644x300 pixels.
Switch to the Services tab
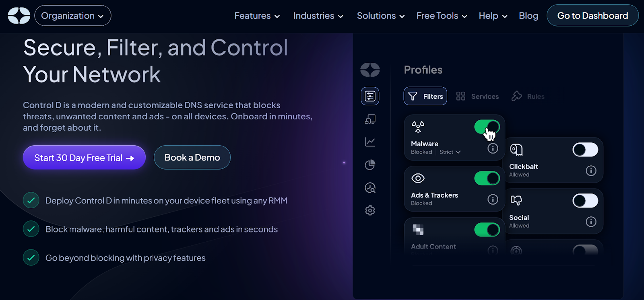point(477,97)
